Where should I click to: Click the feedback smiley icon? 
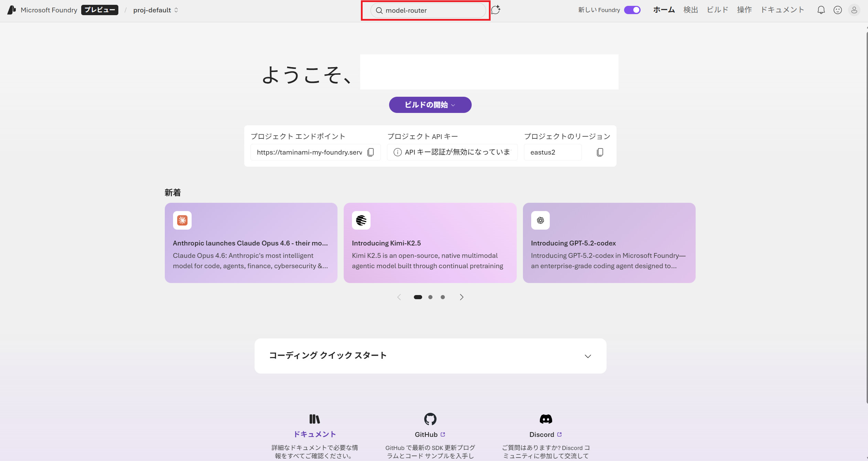(837, 10)
